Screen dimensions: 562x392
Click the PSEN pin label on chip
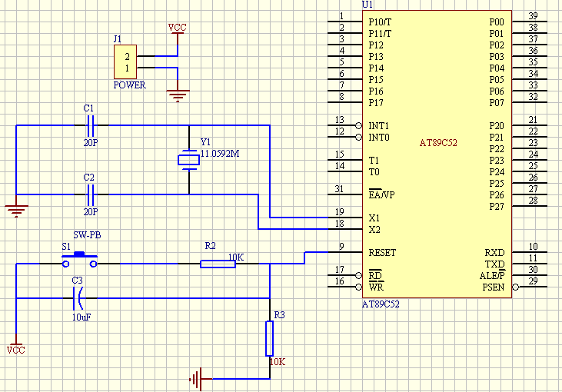(493, 287)
